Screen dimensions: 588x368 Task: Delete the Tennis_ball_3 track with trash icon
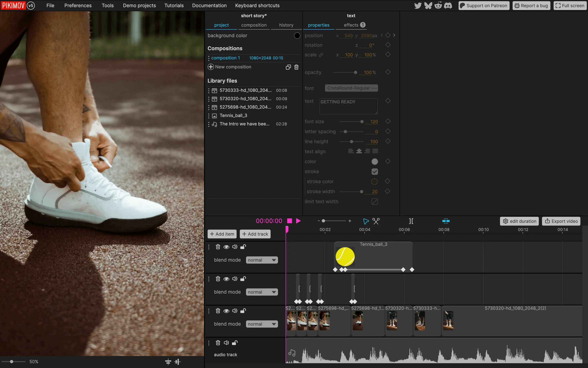(x=218, y=247)
